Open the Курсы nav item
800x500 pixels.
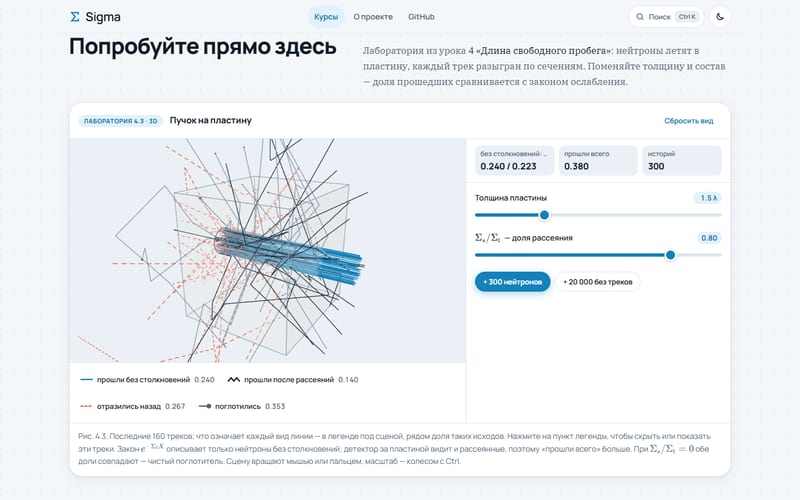pyautogui.click(x=326, y=17)
